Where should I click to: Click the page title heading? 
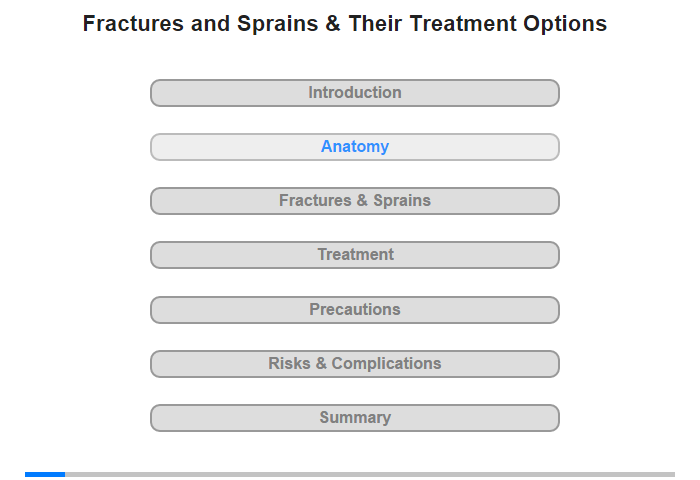[x=345, y=23]
